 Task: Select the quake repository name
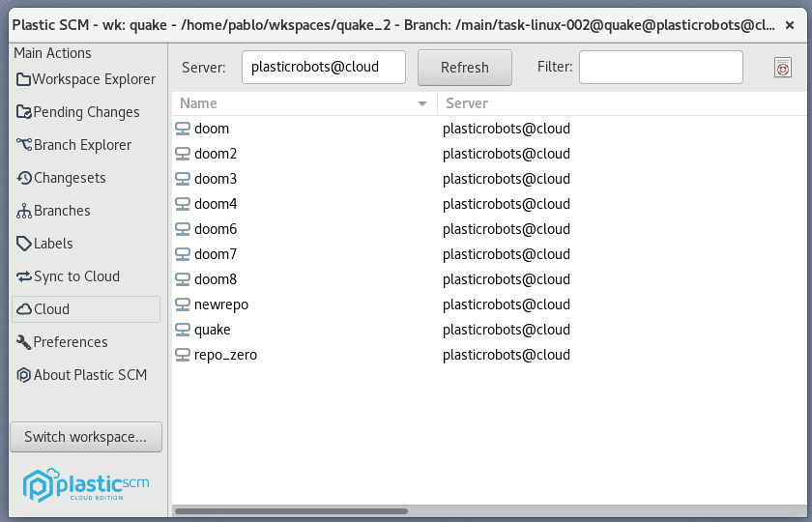click(213, 330)
